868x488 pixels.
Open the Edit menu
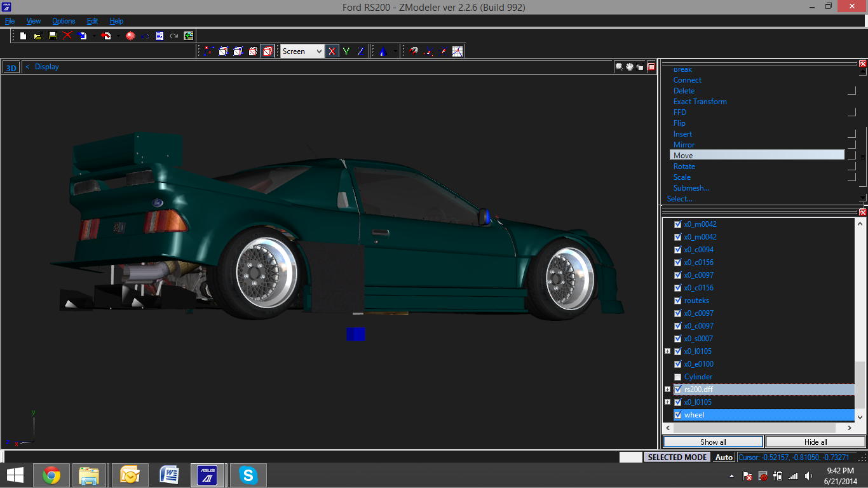(x=92, y=21)
